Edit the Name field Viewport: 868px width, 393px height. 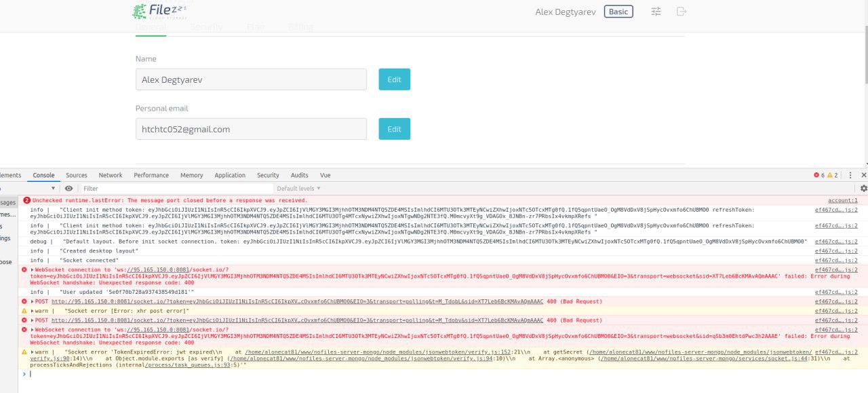point(394,79)
